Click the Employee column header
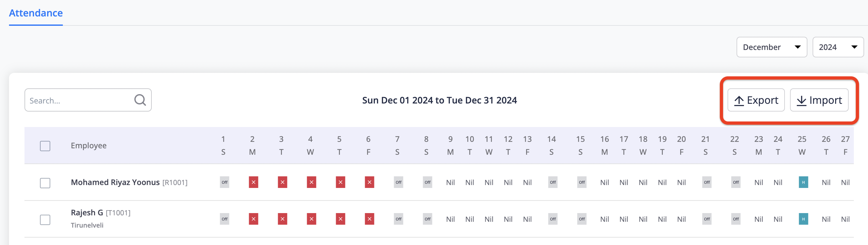Viewport: 868px width, 245px height. [89, 146]
